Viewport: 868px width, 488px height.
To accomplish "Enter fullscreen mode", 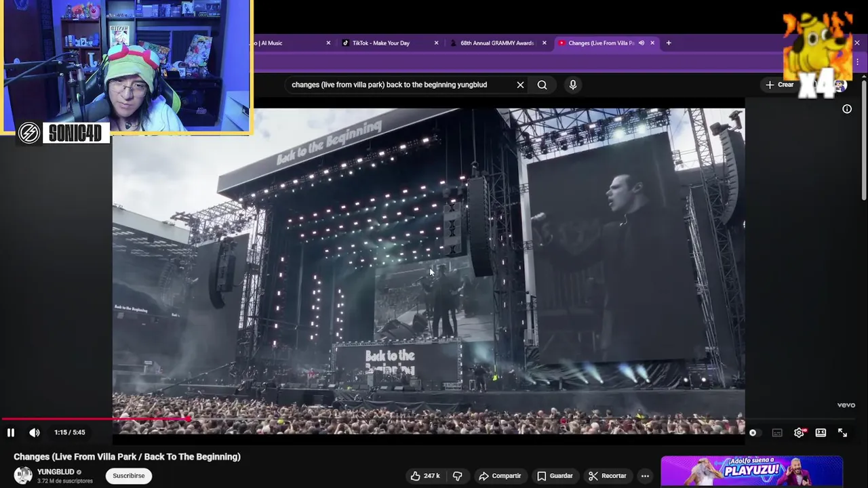I will pos(842,432).
